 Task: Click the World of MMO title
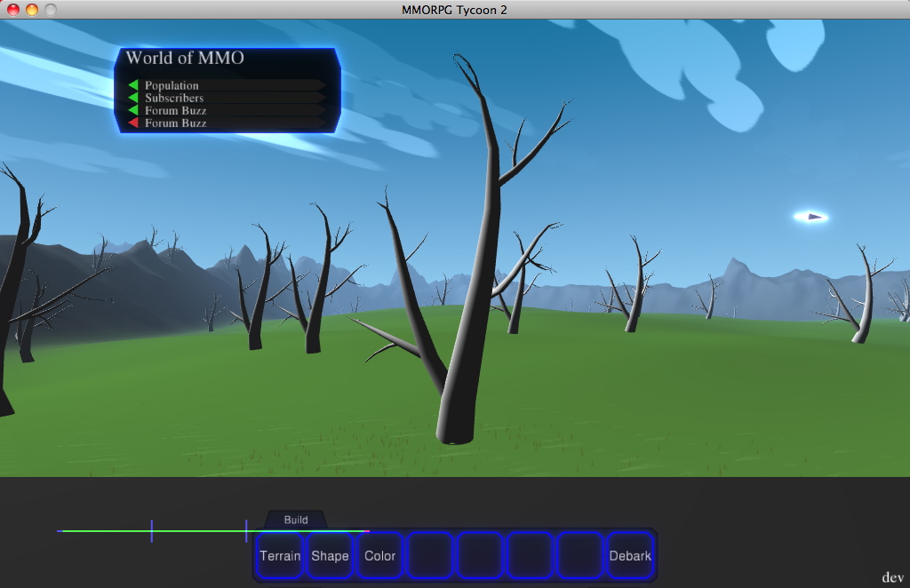pos(185,58)
